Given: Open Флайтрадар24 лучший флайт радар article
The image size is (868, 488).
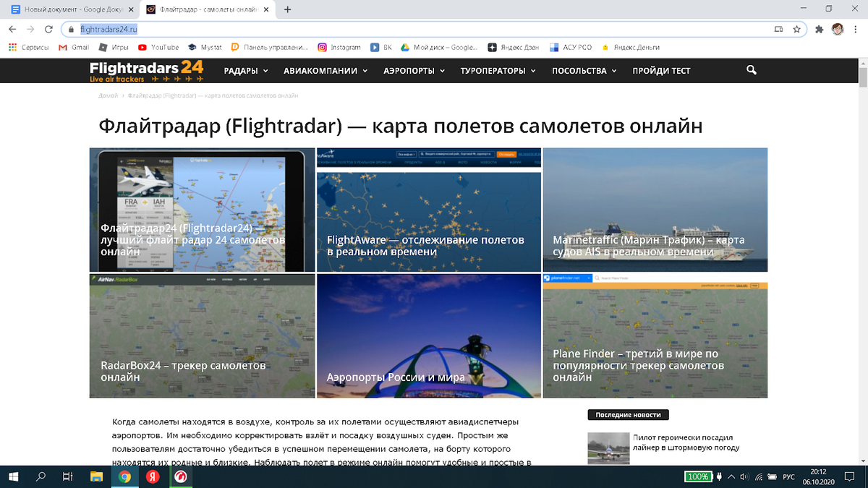Looking at the screenshot, I should 202,210.
